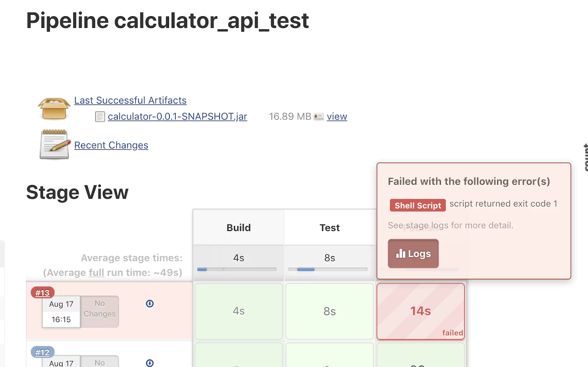The image size is (588, 367).
Task: Click the failed 14s stage cell
Action: (x=421, y=311)
